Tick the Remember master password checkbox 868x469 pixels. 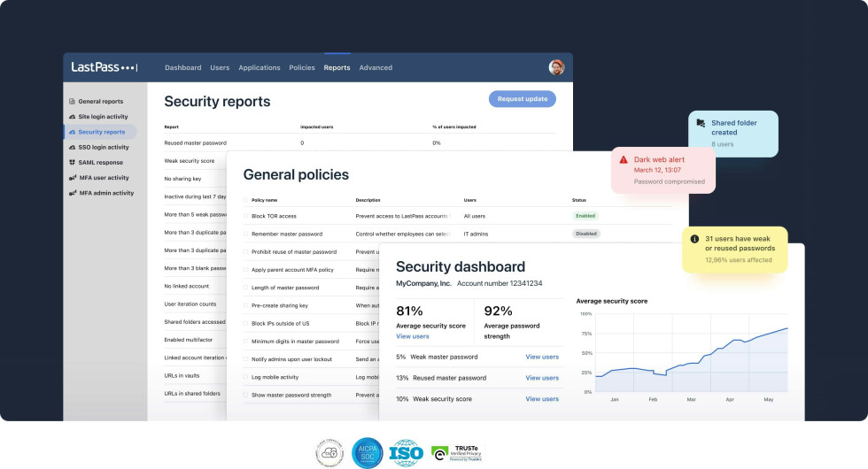point(245,234)
